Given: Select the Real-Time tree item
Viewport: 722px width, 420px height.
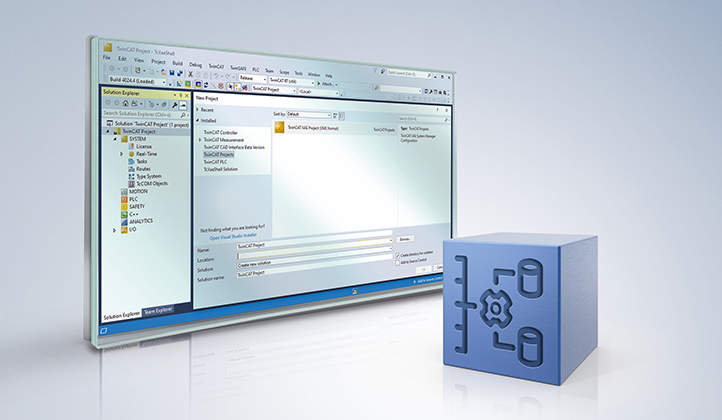Looking at the screenshot, I should click(x=146, y=154).
